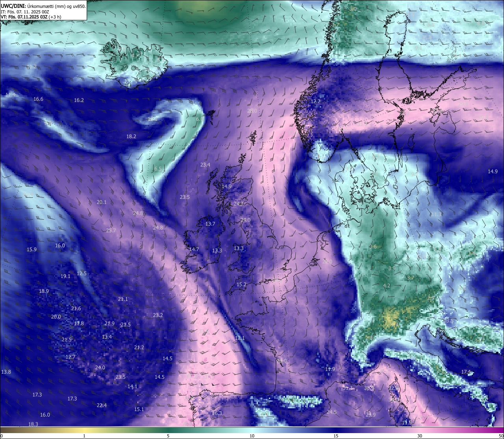Select the map value 21.1
504x439 pixels.
(123, 299)
